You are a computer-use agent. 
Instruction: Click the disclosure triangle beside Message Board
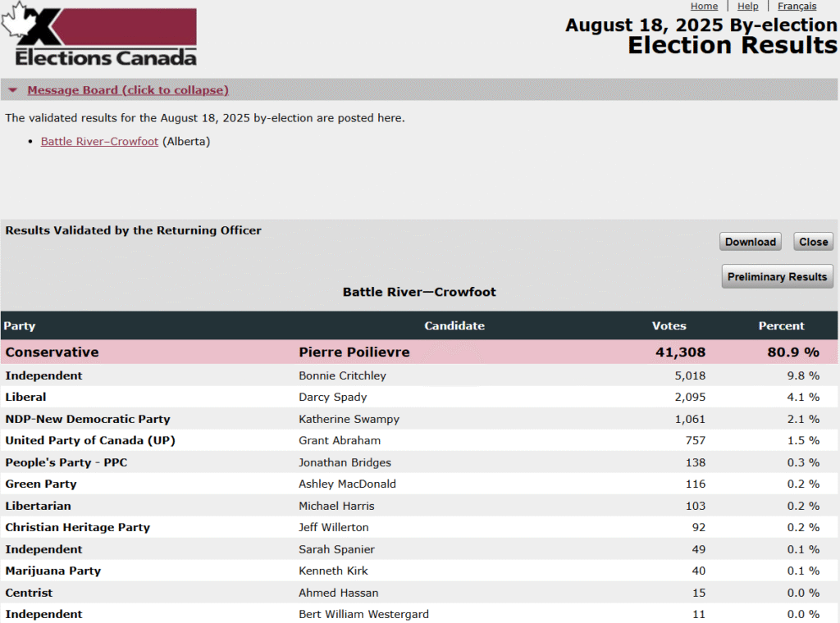click(x=11, y=89)
